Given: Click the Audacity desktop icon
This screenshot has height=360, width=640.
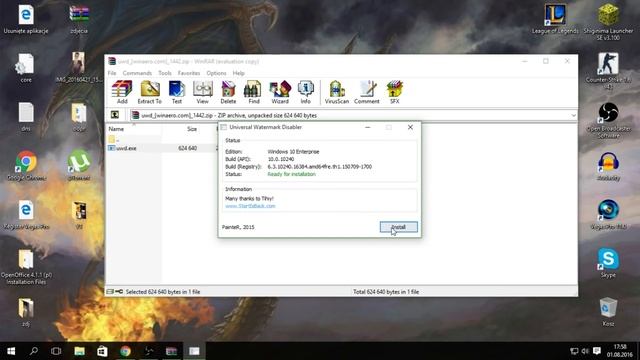Looking at the screenshot, I should coord(608,166).
